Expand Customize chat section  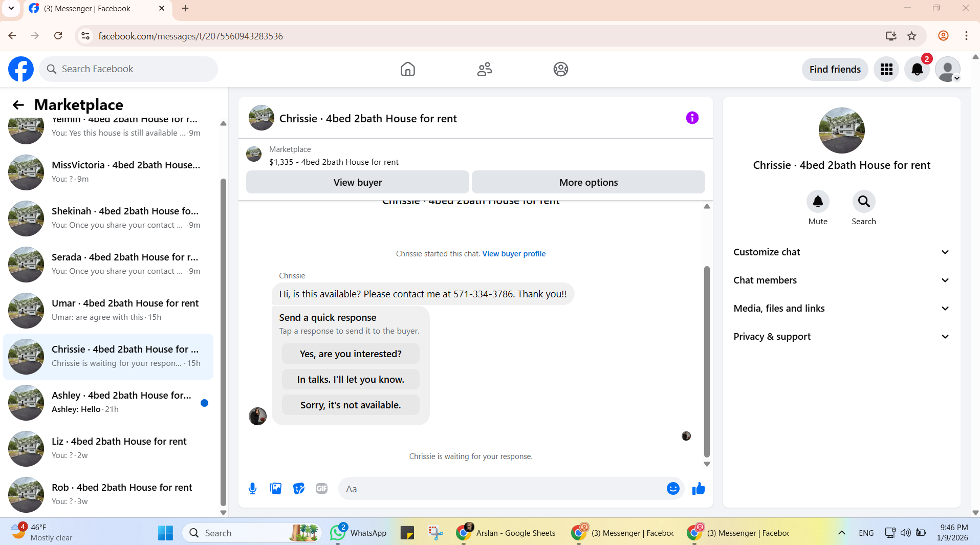click(841, 252)
